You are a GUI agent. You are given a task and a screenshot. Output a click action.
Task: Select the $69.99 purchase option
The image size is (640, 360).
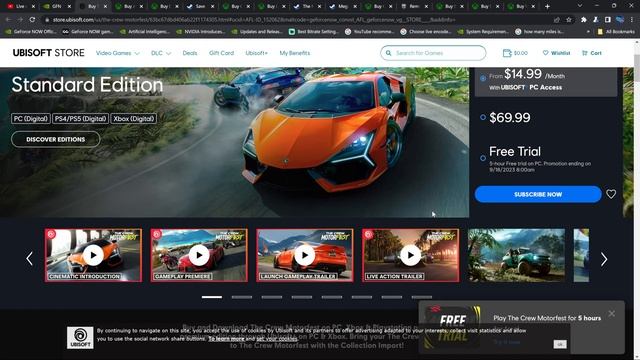(x=483, y=118)
